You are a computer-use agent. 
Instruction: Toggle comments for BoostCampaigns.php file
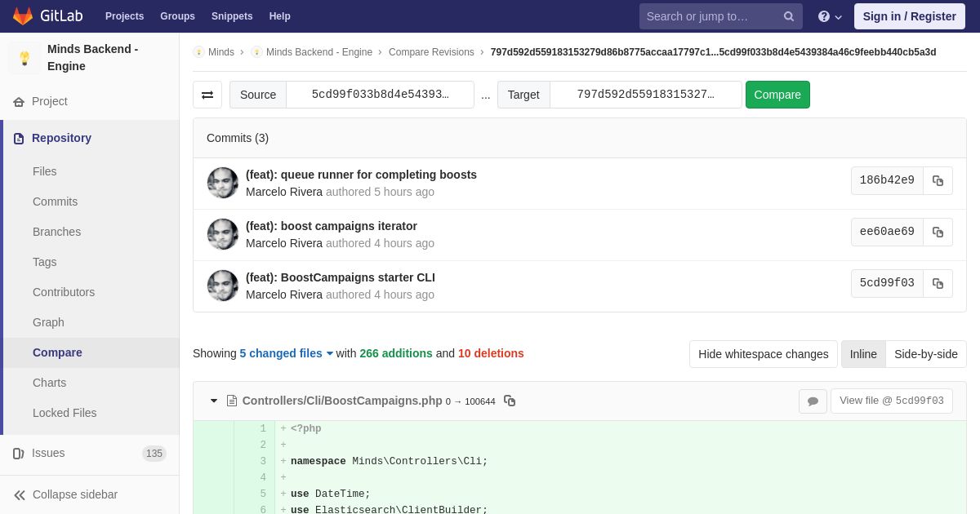pos(813,401)
